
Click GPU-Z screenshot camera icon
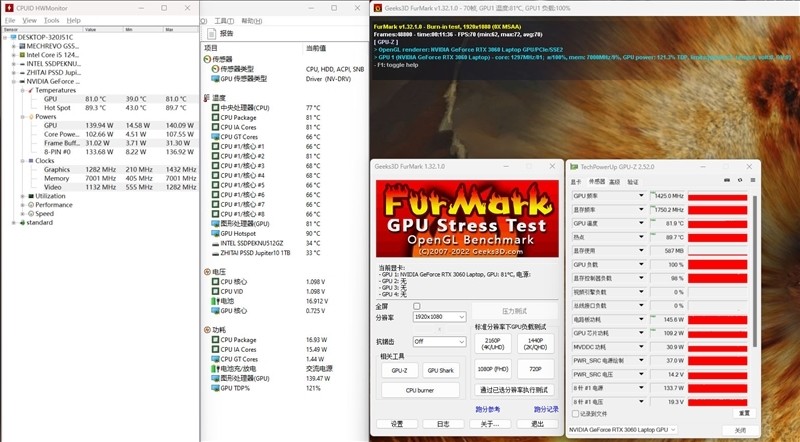[727, 180]
